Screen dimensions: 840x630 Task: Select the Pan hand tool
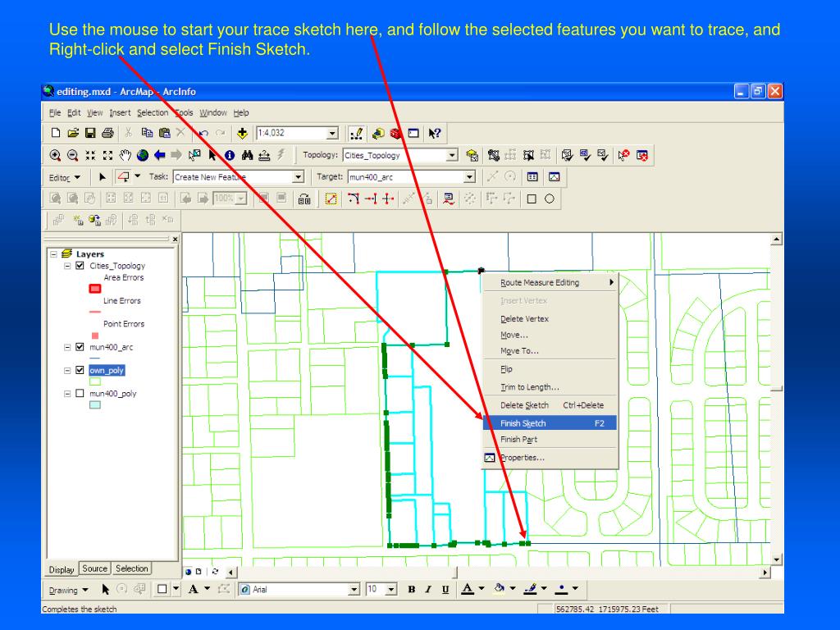tap(125, 155)
